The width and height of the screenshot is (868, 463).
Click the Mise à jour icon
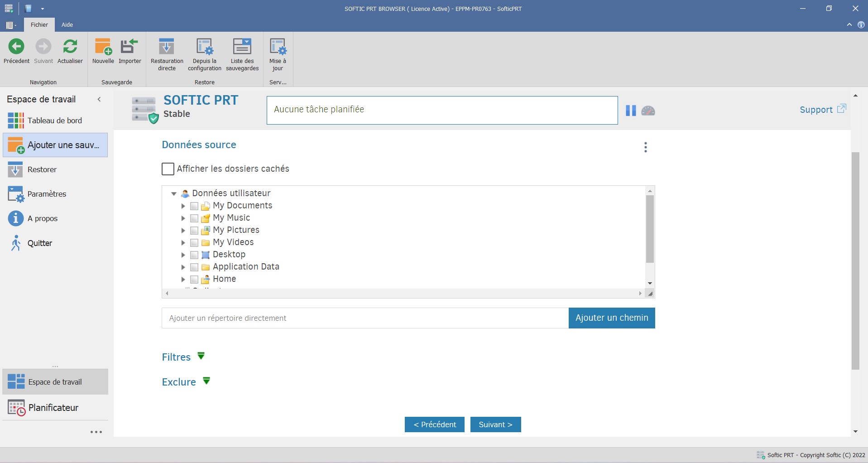click(278, 47)
